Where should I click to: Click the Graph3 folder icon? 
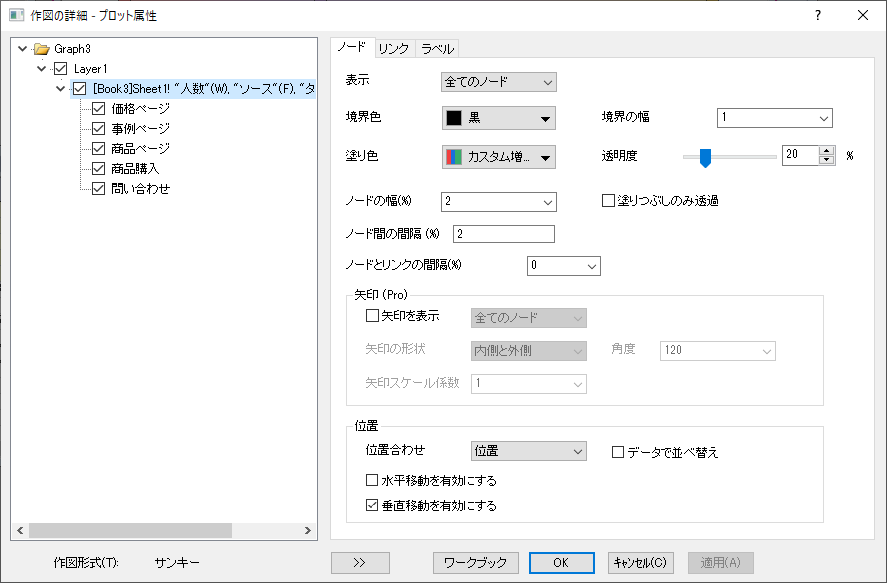click(41, 49)
